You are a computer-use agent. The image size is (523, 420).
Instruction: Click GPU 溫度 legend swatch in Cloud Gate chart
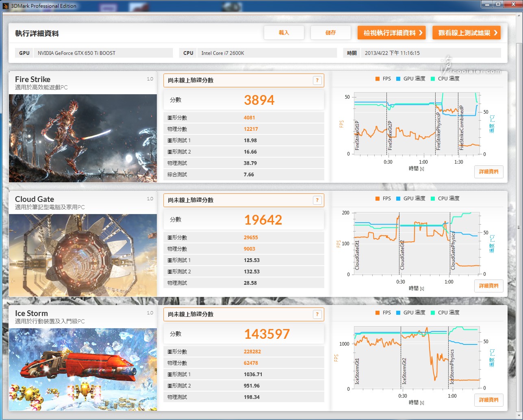398,199
